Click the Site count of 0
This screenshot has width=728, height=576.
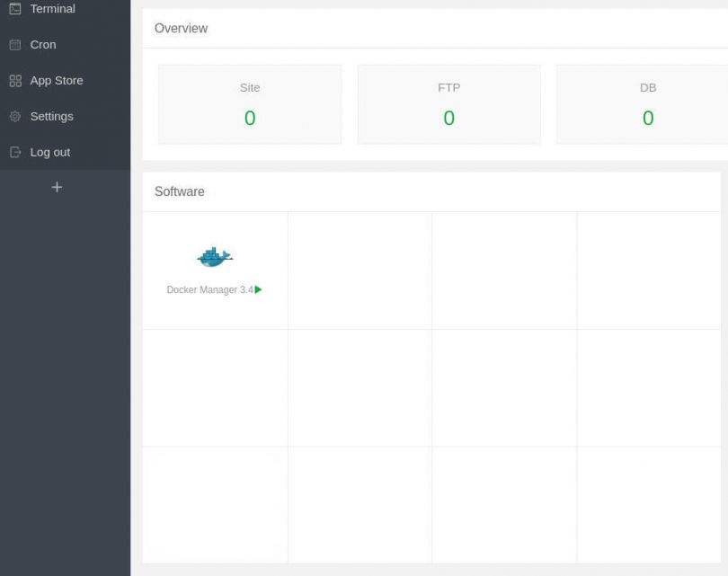point(250,118)
